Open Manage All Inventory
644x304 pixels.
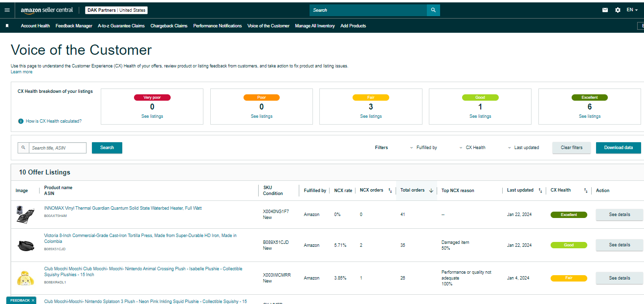(315, 26)
